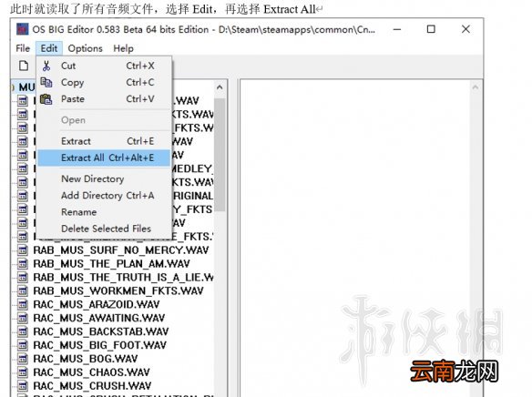Choose Copy from the Edit menu
Viewport: 532px width, 397px height.
pos(104,82)
